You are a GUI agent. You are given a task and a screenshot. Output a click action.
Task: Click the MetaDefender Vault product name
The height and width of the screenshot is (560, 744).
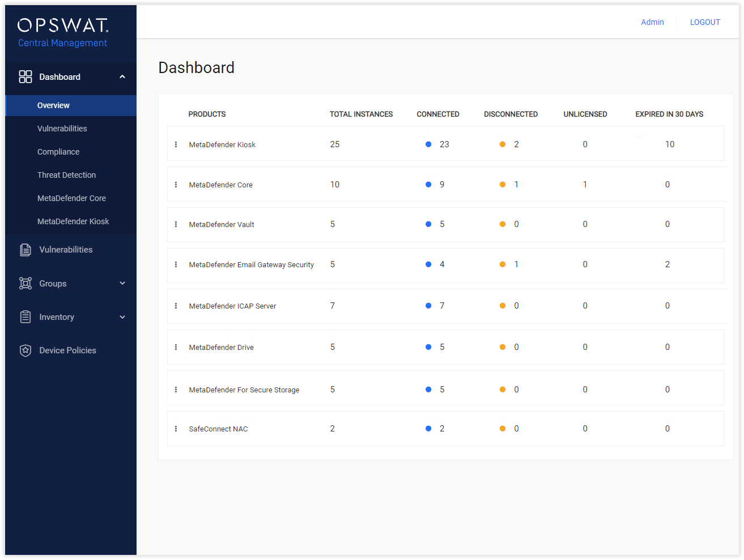222,225
